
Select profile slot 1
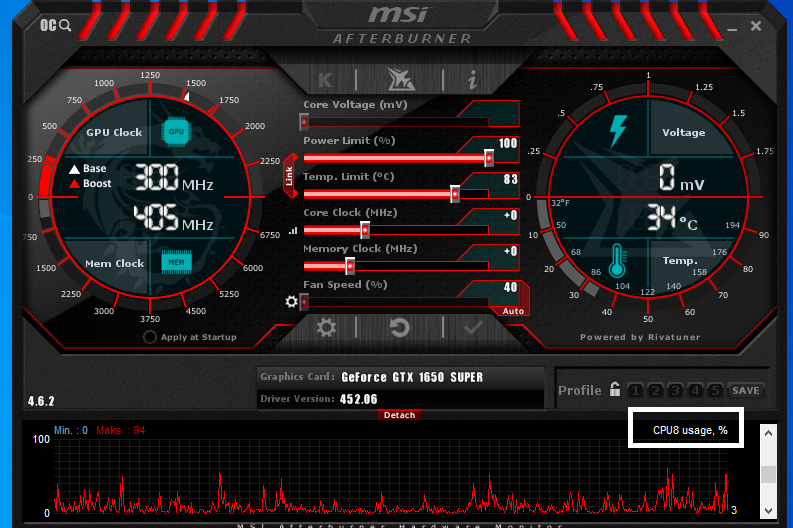(x=636, y=390)
